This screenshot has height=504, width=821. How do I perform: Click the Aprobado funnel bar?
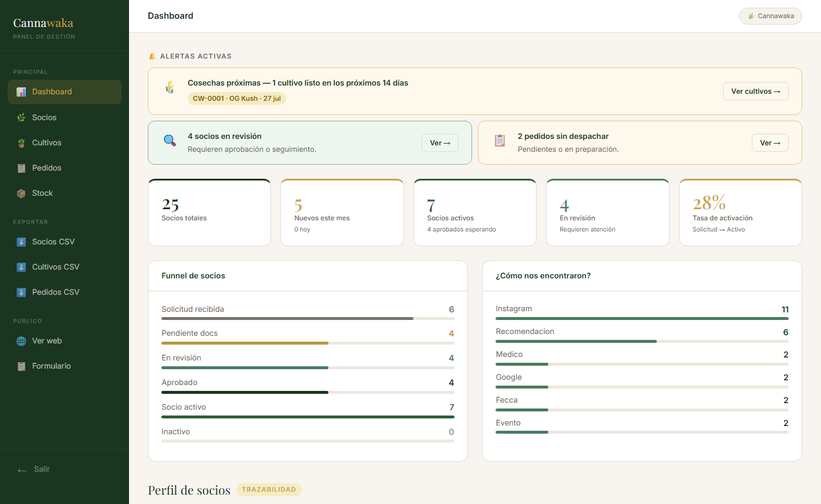pyautogui.click(x=308, y=392)
